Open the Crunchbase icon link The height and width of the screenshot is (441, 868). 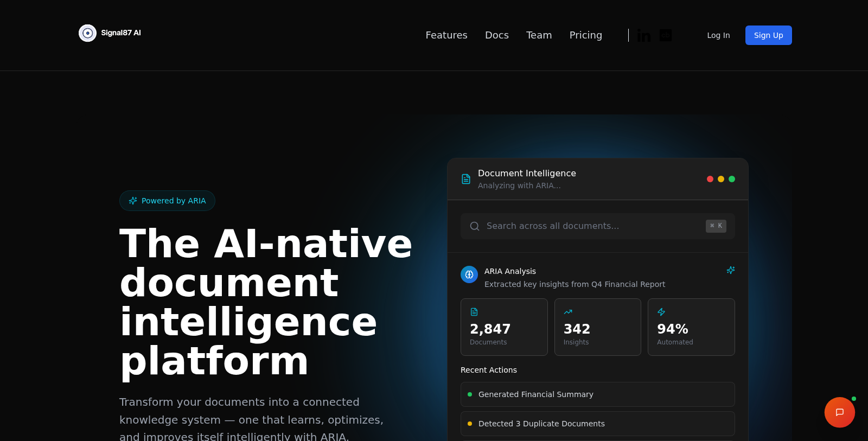point(666,35)
